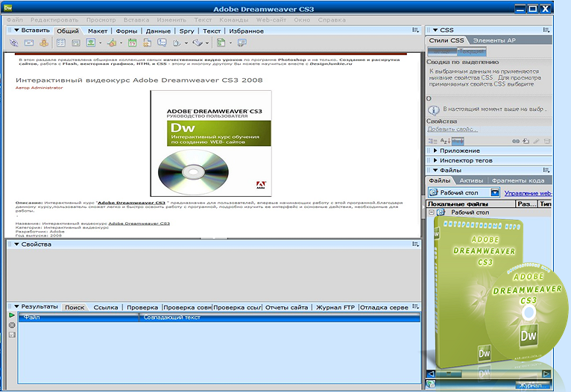This screenshot has height=392, width=571.
Task: Click the Журнал... button
Action: click(x=533, y=385)
